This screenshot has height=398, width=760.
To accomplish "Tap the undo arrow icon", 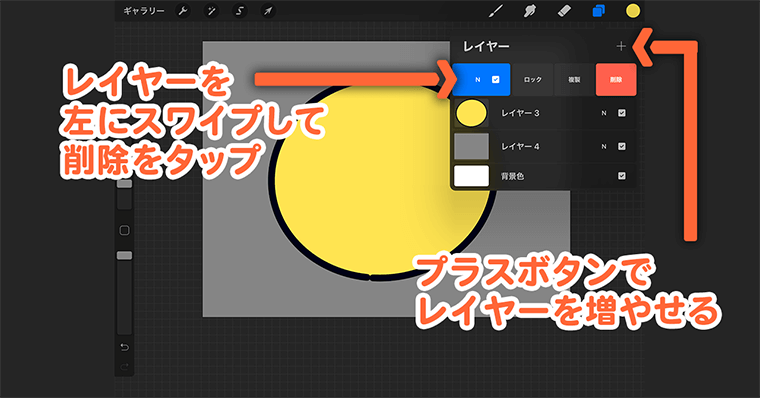I will 125,347.
